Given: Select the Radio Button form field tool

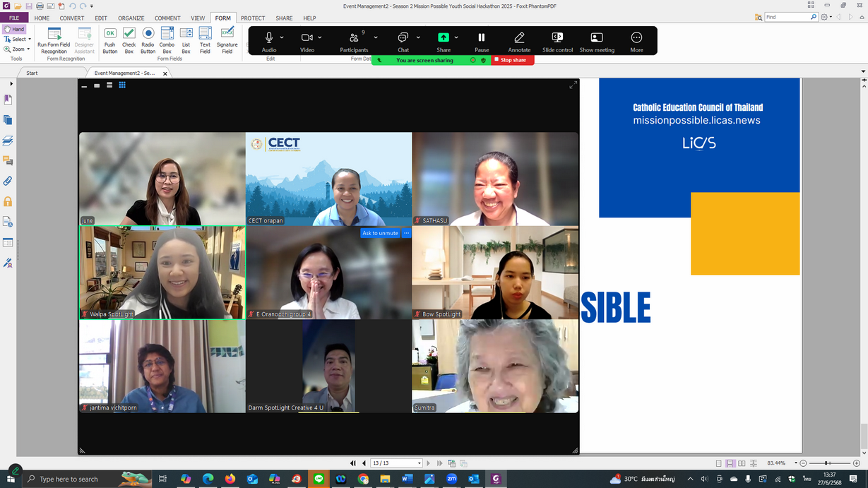Looking at the screenshot, I should pyautogui.click(x=148, y=40).
